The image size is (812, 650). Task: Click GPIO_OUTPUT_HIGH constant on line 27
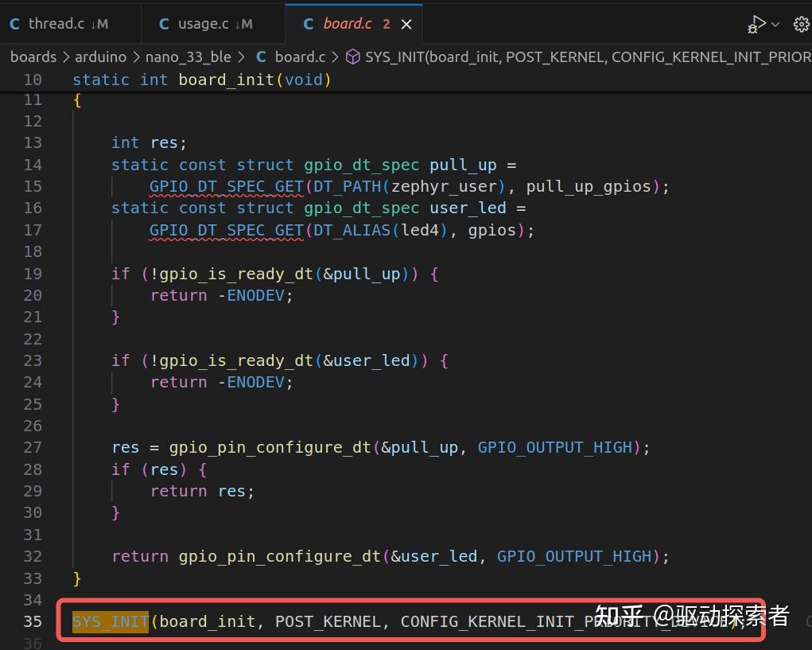tap(555, 447)
